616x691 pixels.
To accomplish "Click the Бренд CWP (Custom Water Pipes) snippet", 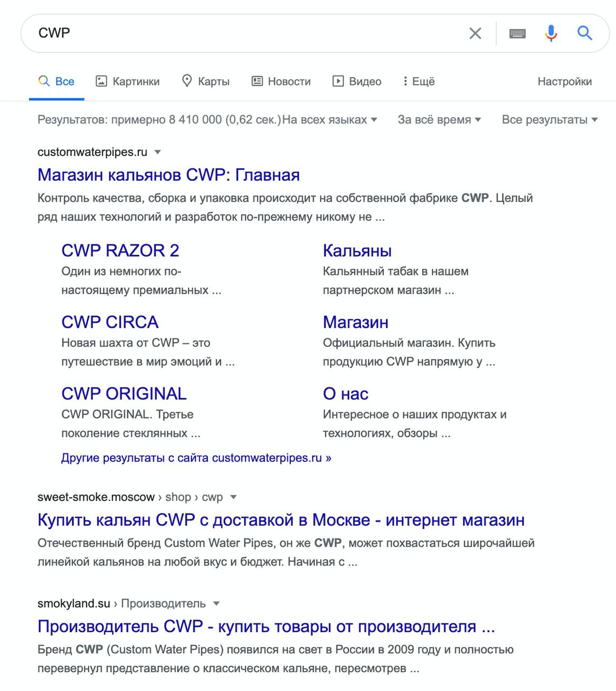I will pos(275,659).
